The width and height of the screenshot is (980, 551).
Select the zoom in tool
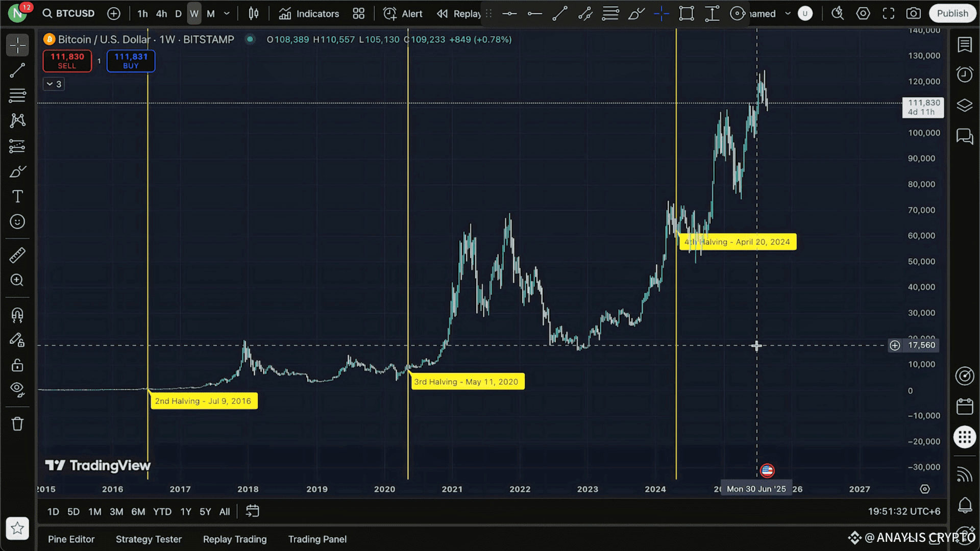tap(17, 280)
